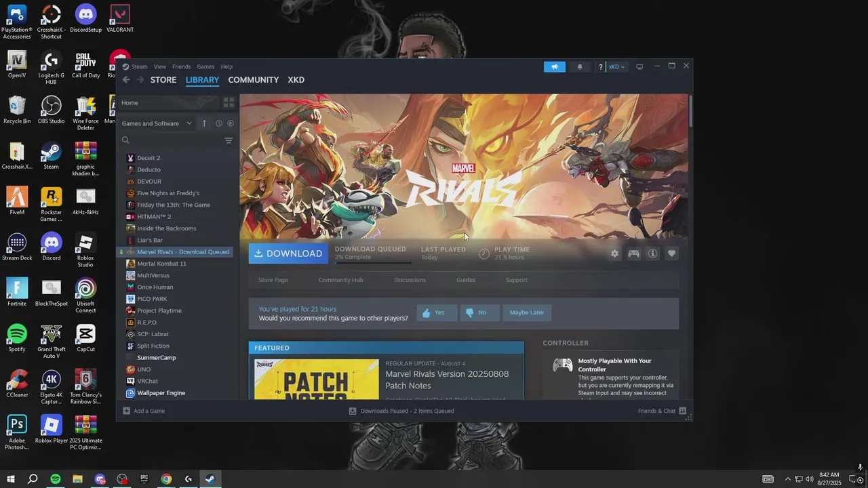Open controller layout gamepad icon
Viewport: 868px width, 488px height.
coord(633,253)
